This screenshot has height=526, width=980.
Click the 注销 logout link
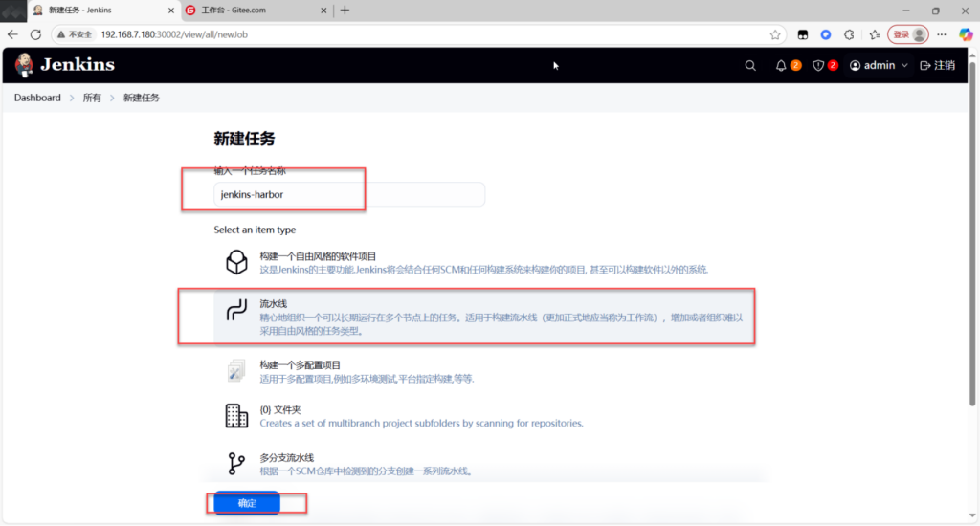[x=937, y=66]
